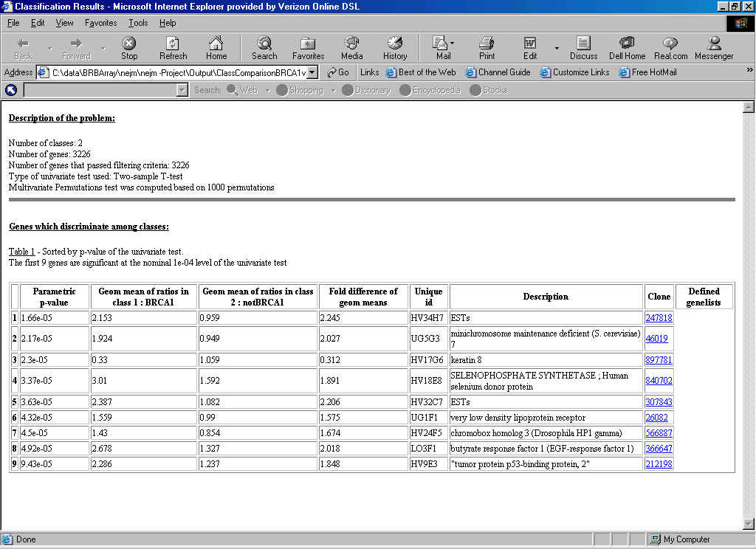Click the page icon in address bar

tap(44, 73)
